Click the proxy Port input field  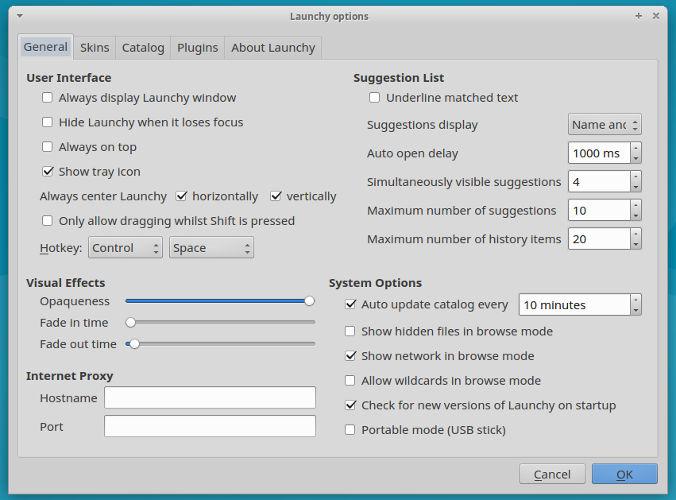click(210, 426)
